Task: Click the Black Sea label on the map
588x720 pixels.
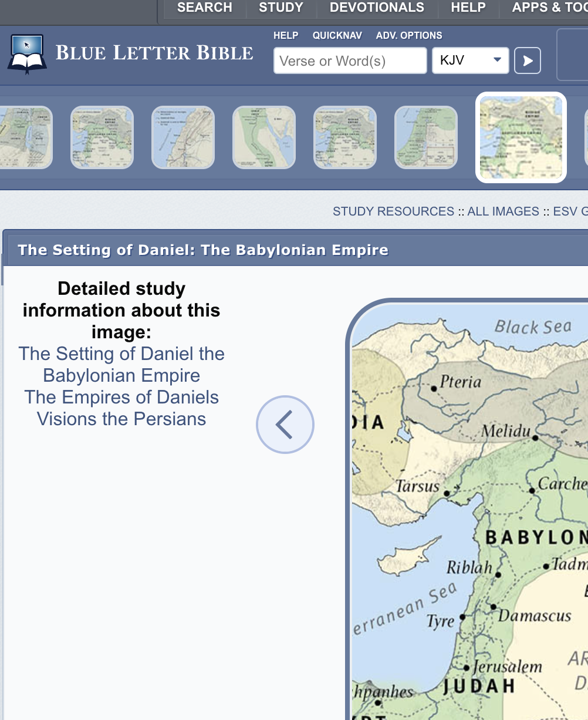Action: tap(533, 327)
